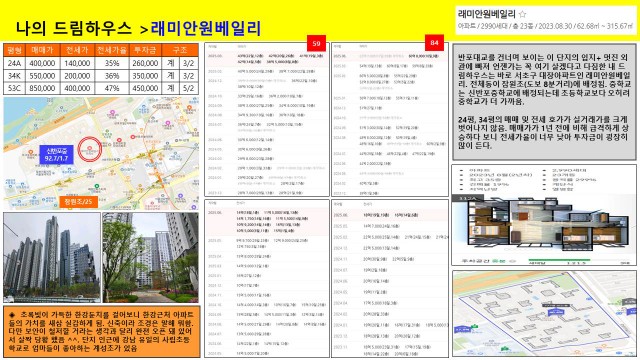Click the green parking-space progress bar
640x360 pixels.
[x=559, y=260]
